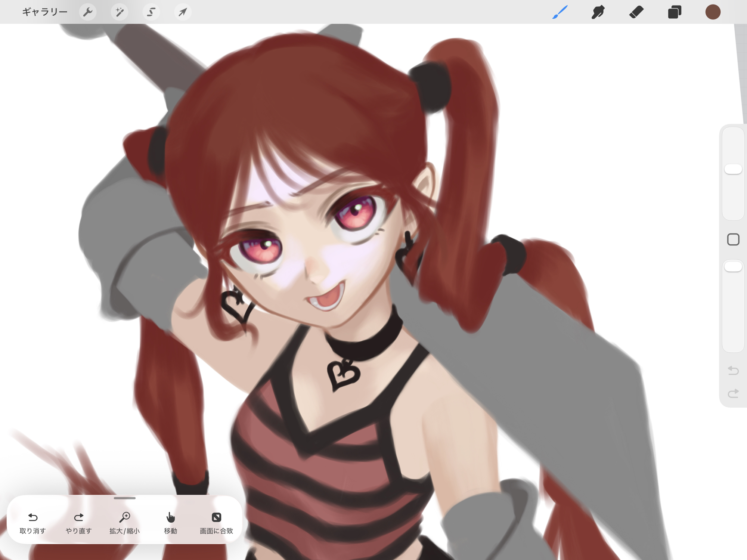Image resolution: width=747 pixels, height=560 pixels.
Task: Click 取り消す (Undo) button
Action: coord(33,522)
